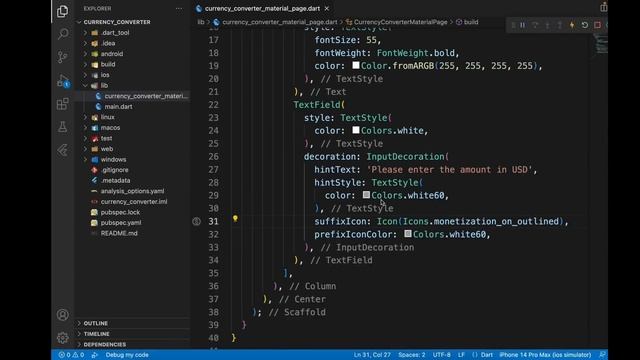
Task: Click the lib breadcrumb segment
Action: point(201,22)
